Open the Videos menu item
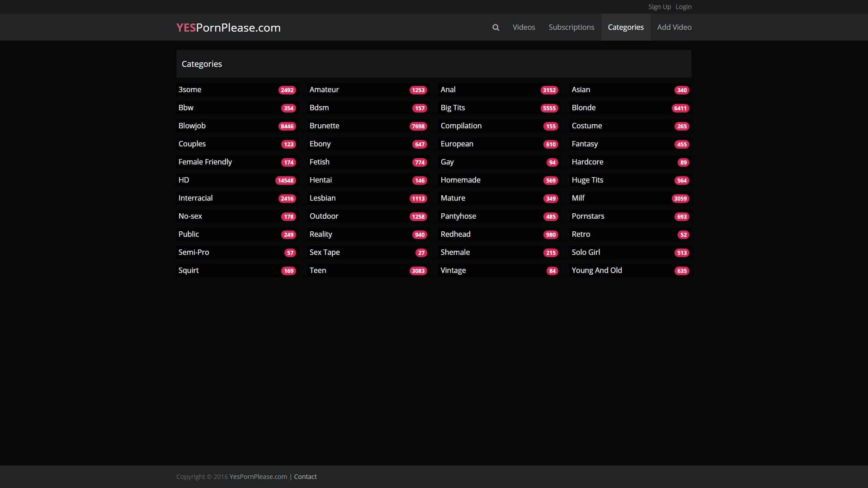Image resolution: width=868 pixels, height=488 pixels. click(x=524, y=27)
